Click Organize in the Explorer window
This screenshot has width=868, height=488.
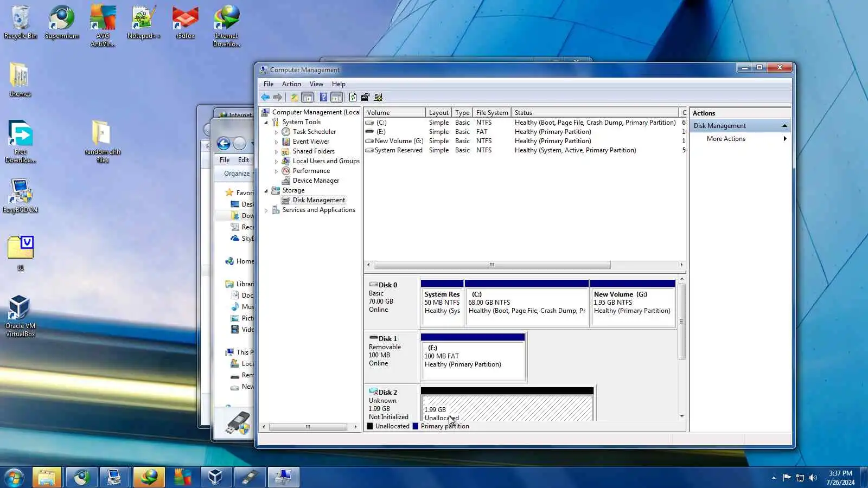(237, 174)
